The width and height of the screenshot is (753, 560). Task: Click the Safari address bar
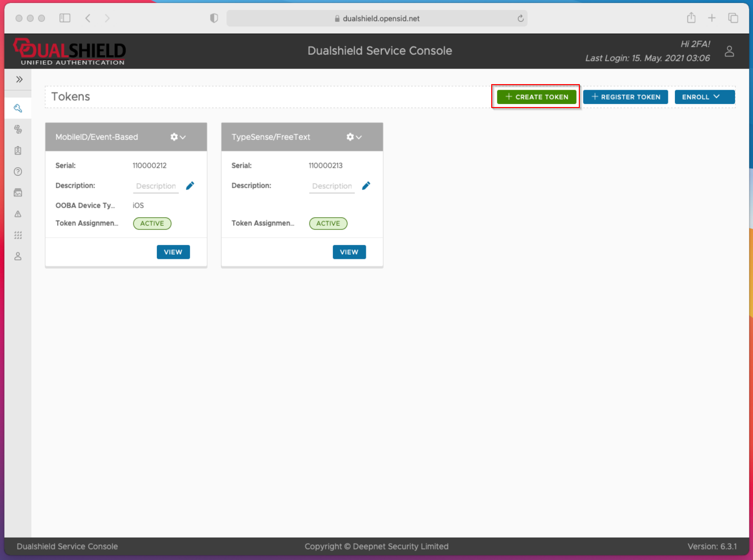(x=377, y=18)
